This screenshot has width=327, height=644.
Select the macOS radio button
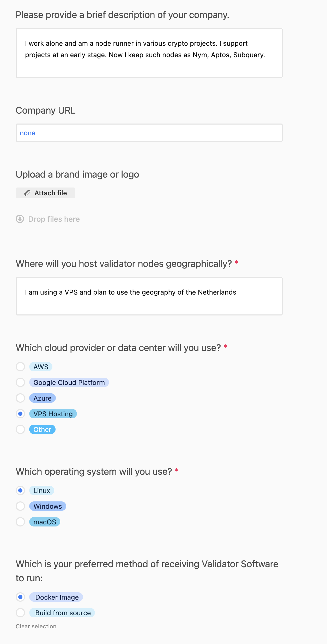[20, 522]
